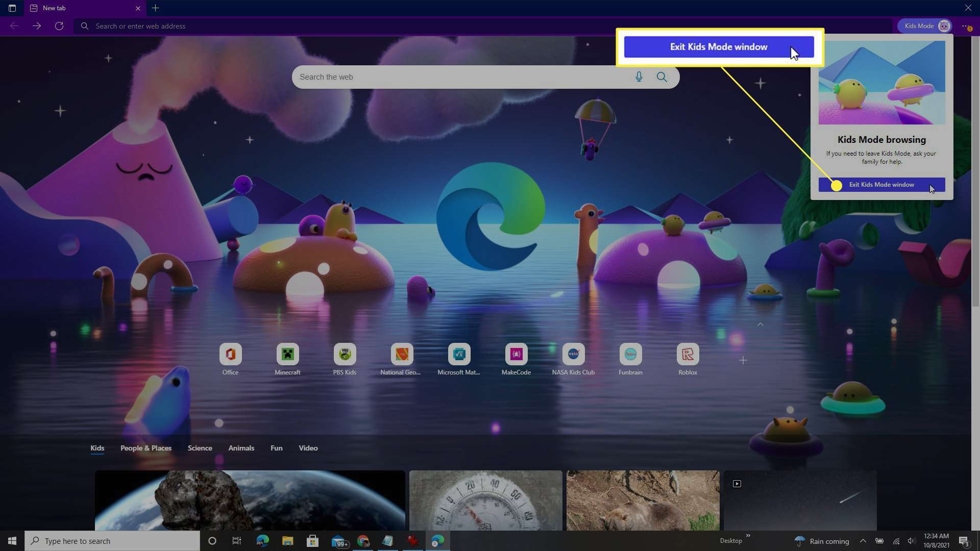Screen dimensions: 980x551
Task: Click the Kids Mode profile badge
Action: coord(925,26)
